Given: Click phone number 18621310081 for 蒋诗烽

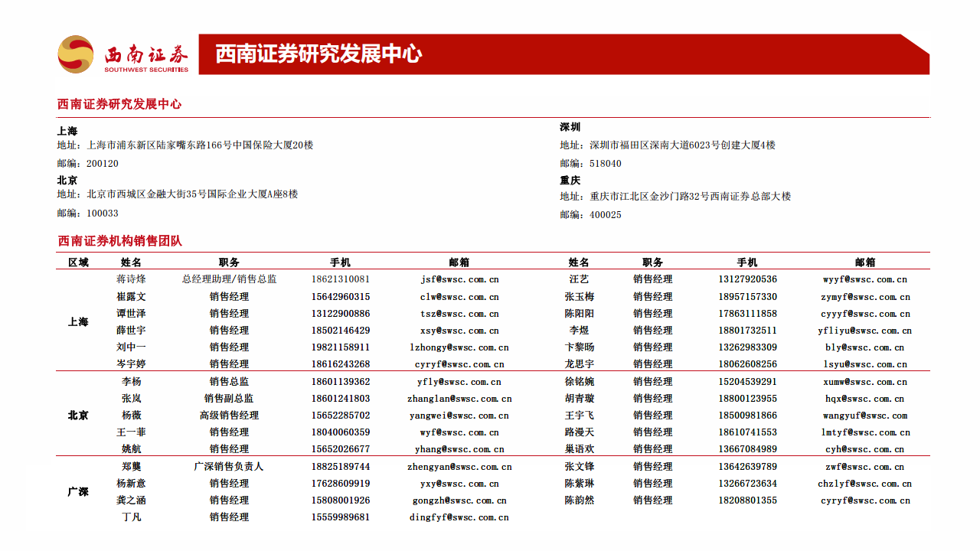Looking at the screenshot, I should tap(340, 279).
